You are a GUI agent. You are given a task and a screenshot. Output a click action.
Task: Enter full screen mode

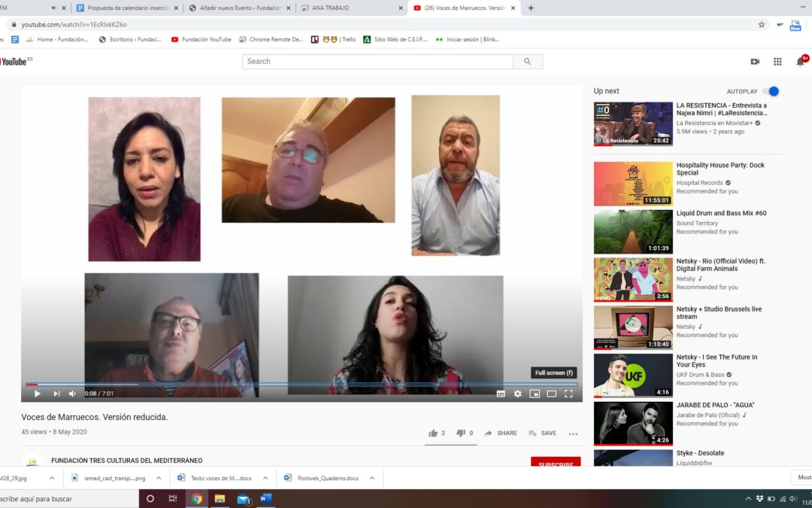click(568, 394)
